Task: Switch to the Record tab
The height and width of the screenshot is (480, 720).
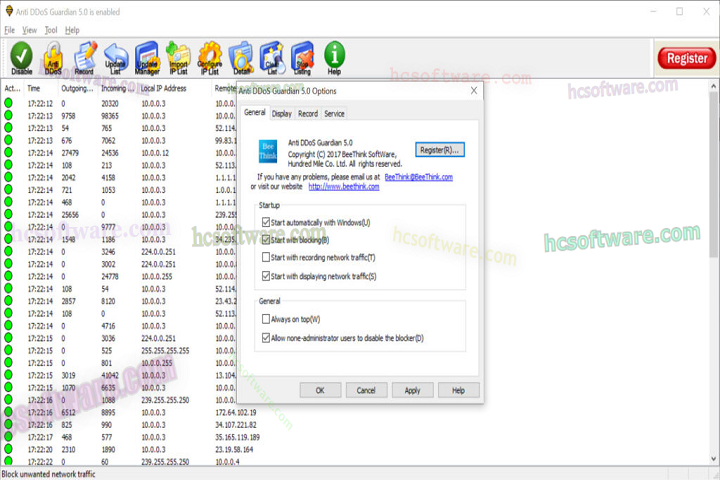Action: point(308,113)
